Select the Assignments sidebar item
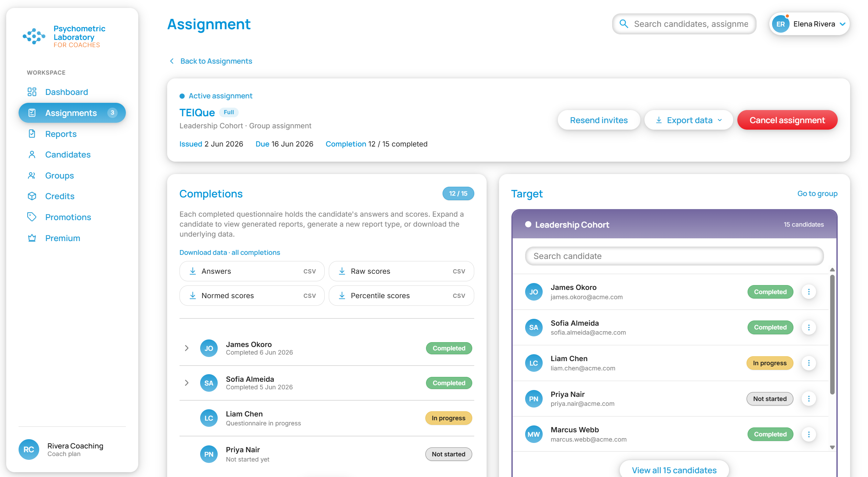 point(72,113)
